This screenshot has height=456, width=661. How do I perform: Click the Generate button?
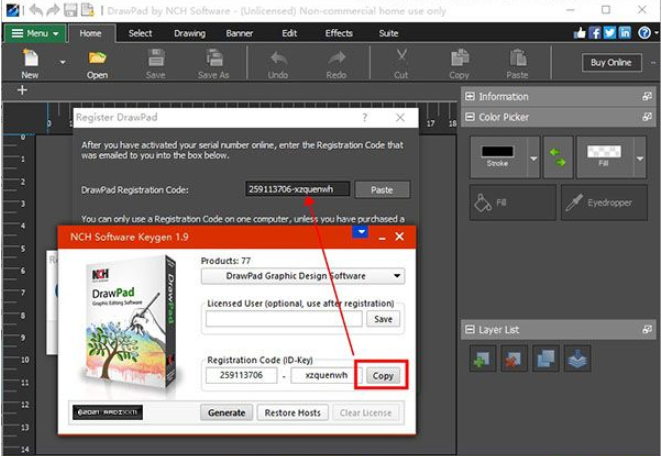click(x=226, y=413)
